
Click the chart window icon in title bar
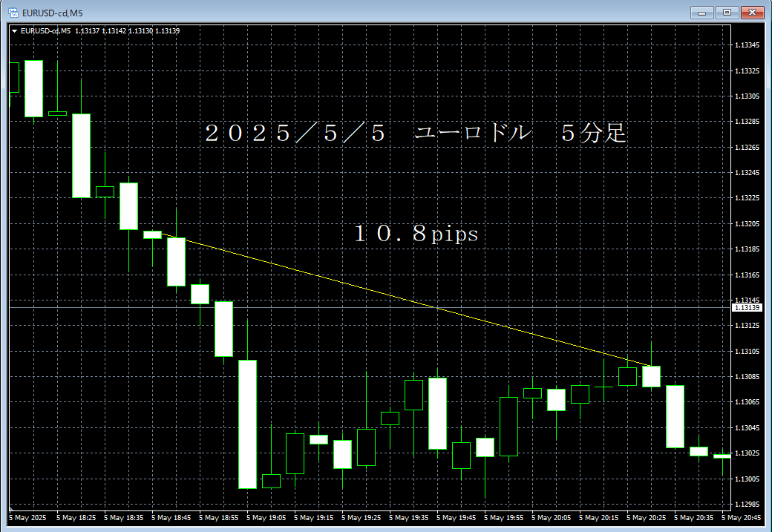tap(13, 13)
